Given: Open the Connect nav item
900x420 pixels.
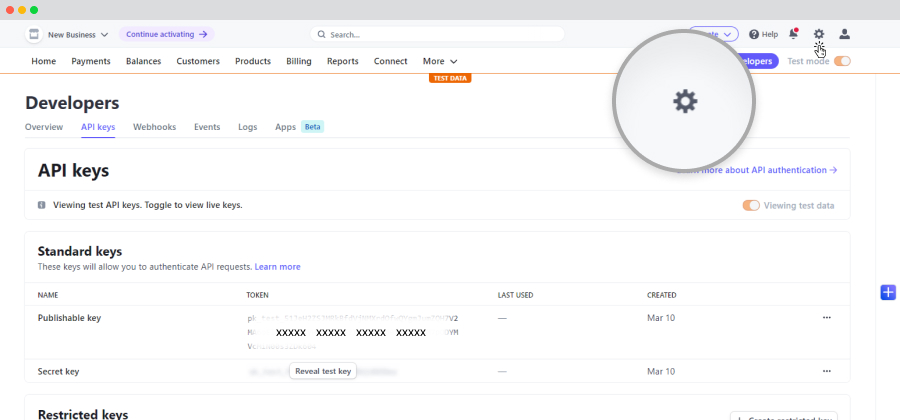Looking at the screenshot, I should click(390, 61).
